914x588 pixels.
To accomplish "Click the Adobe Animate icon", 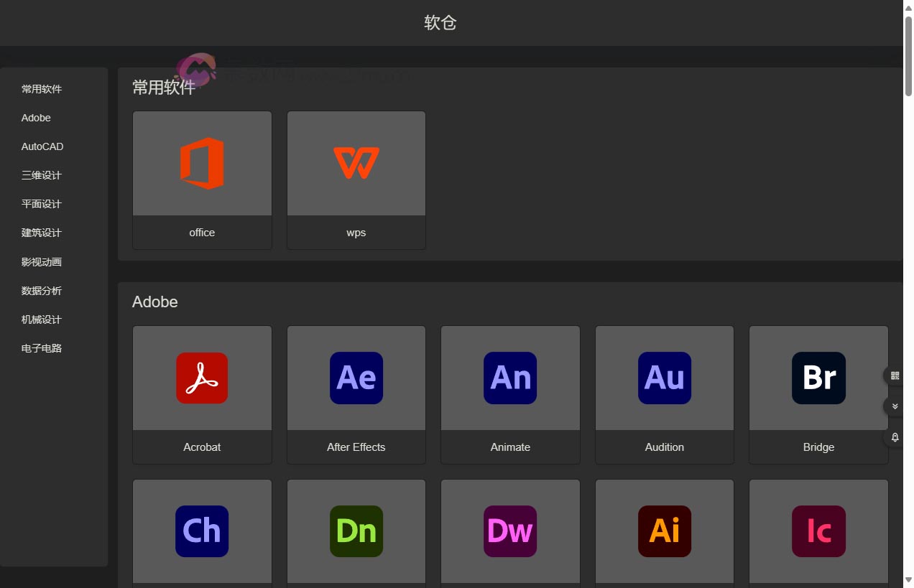I will coord(510,378).
